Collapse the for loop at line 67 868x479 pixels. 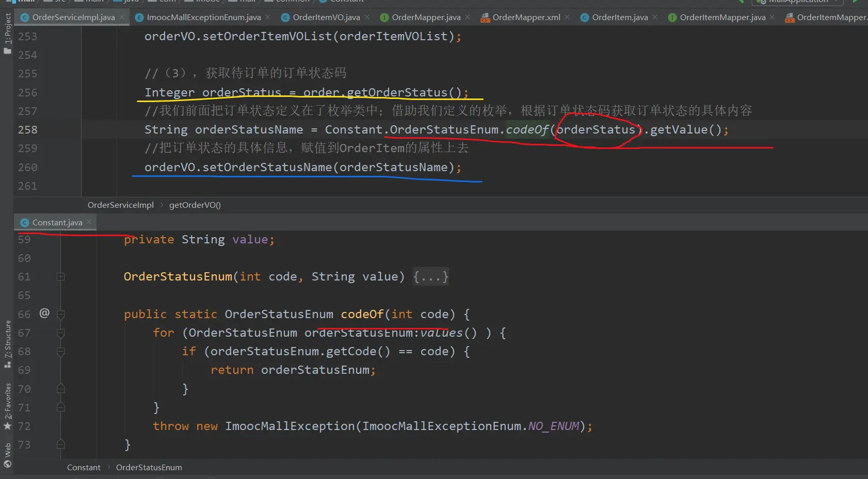coord(60,333)
